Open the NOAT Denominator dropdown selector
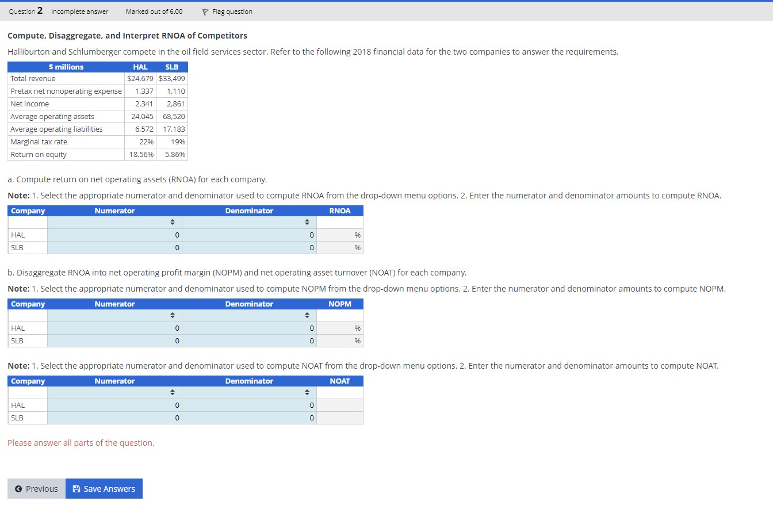773x532 pixels. pos(308,392)
